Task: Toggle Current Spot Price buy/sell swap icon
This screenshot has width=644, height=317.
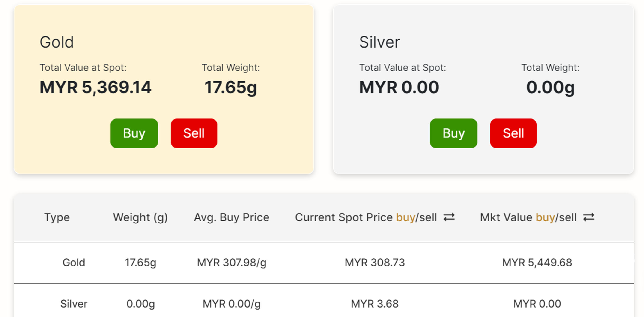Action: click(x=449, y=217)
